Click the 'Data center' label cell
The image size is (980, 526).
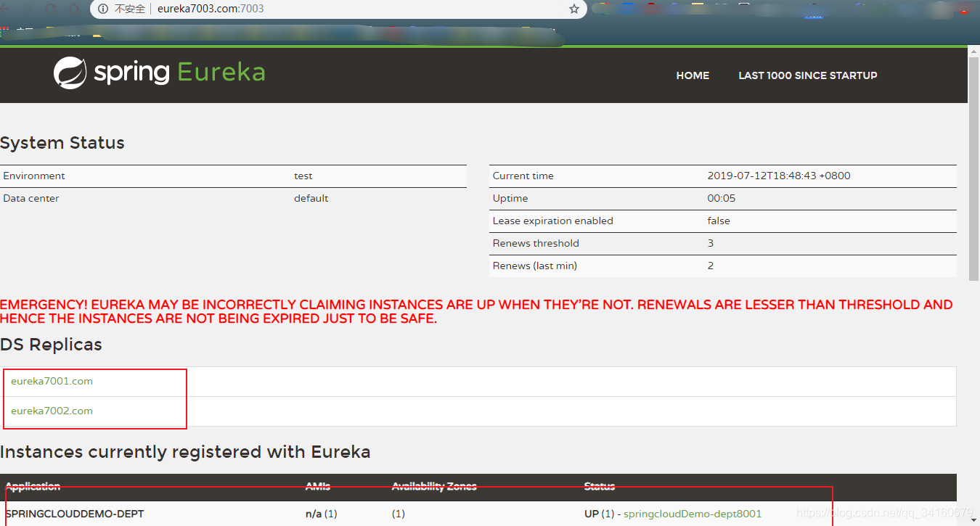pyautogui.click(x=31, y=198)
